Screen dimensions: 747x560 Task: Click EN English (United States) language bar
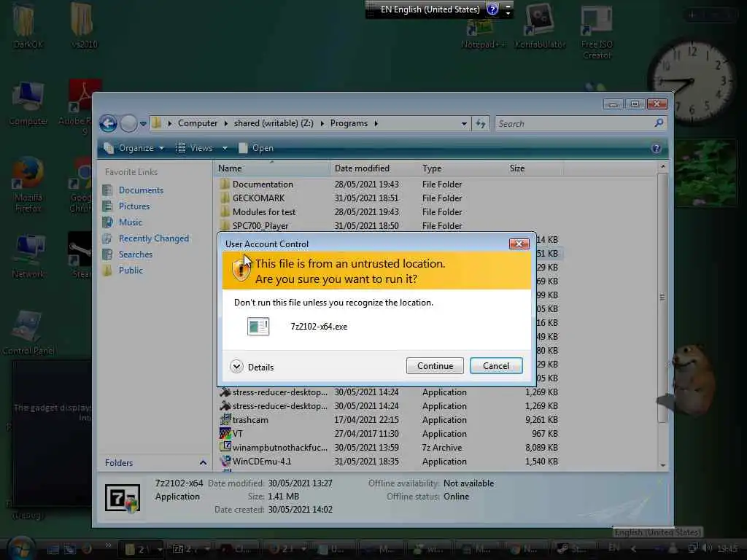point(430,9)
